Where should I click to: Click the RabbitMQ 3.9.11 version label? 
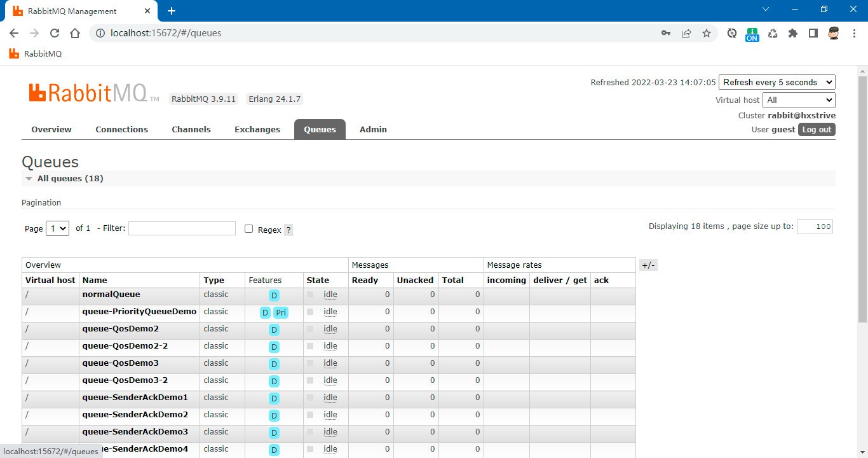[204, 99]
